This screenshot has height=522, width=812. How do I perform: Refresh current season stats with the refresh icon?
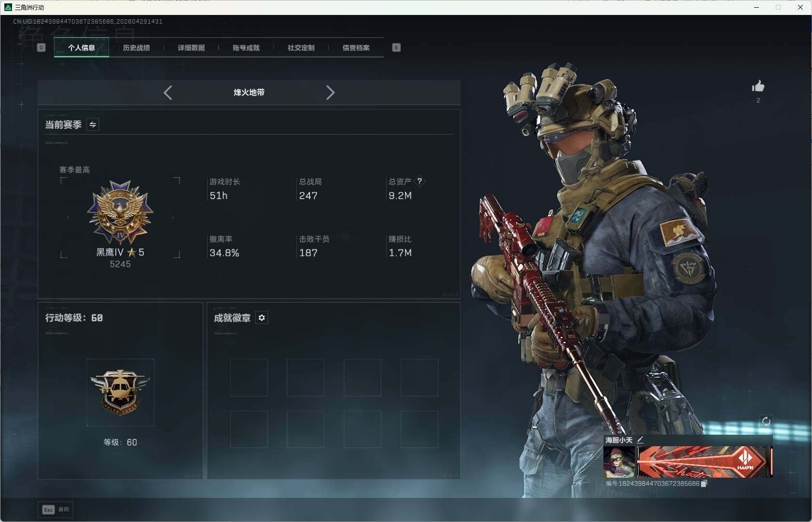[x=92, y=124]
